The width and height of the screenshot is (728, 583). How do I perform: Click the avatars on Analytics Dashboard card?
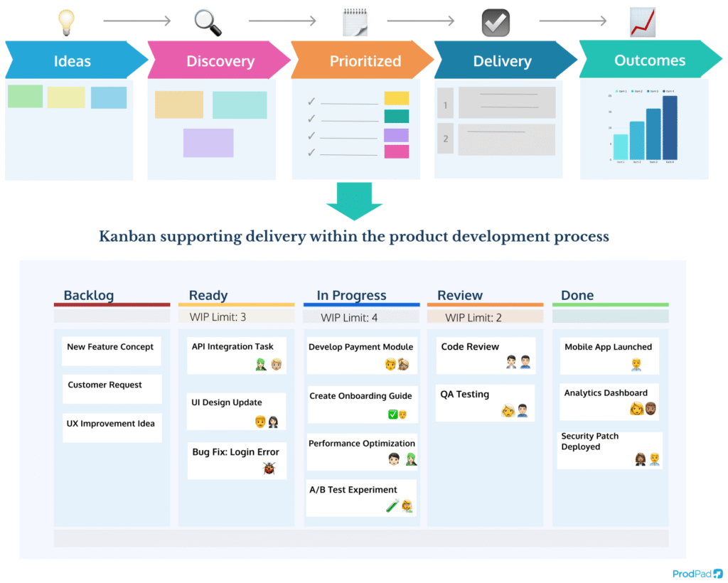click(x=643, y=409)
